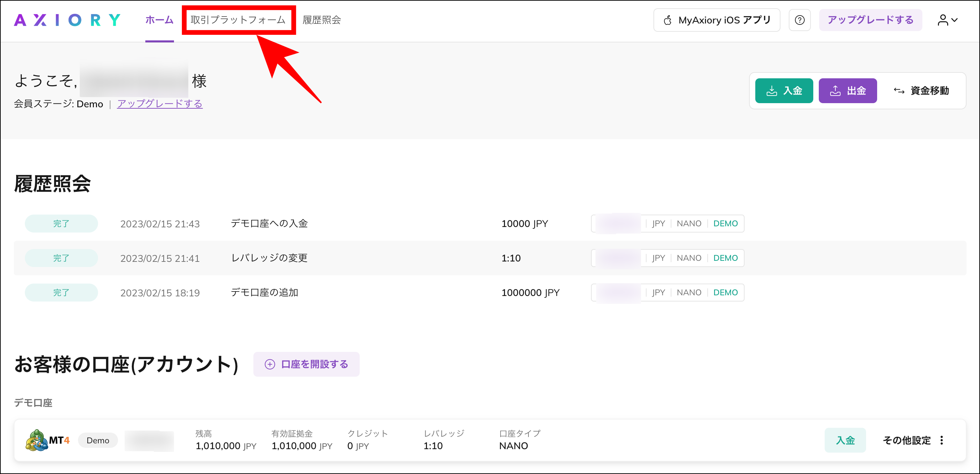
Task: Open the 取引プラットフォーム menu
Action: click(x=239, y=20)
